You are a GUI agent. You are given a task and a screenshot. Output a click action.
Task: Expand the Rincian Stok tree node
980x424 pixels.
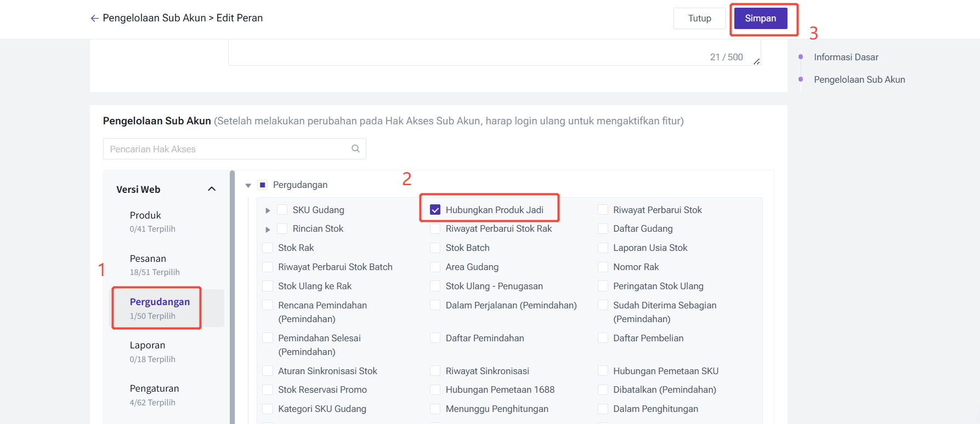(x=268, y=229)
